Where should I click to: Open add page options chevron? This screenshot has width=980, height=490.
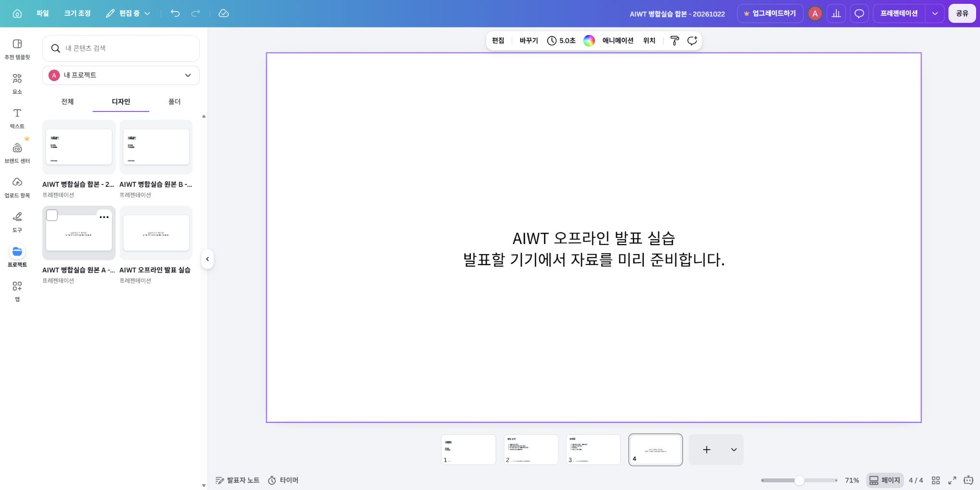pyautogui.click(x=734, y=450)
